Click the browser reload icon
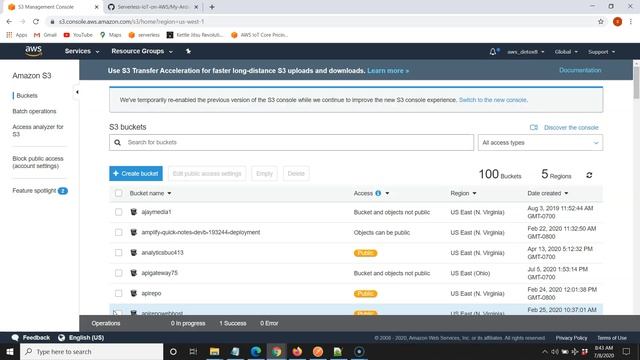This screenshot has height=360, width=640. pyautogui.click(x=36, y=22)
